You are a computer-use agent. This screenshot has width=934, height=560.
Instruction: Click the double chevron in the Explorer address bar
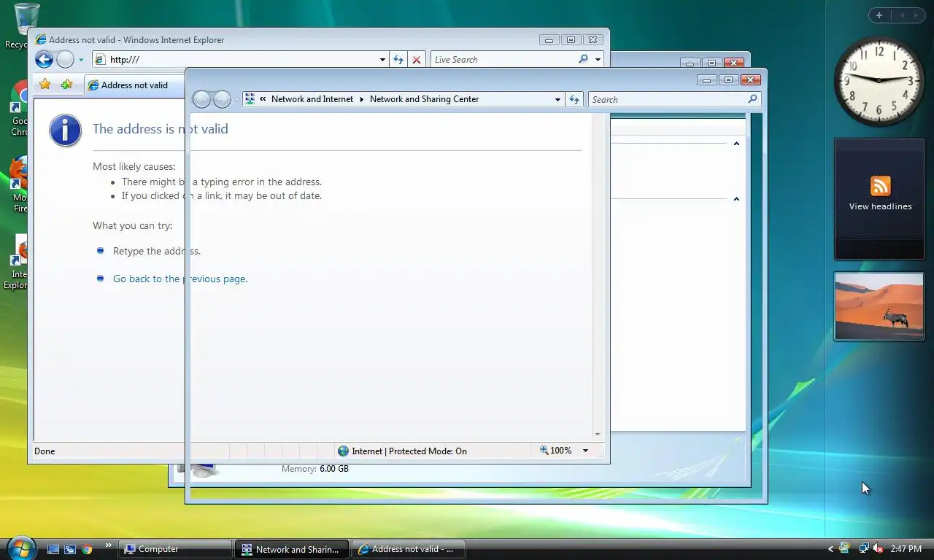click(263, 99)
